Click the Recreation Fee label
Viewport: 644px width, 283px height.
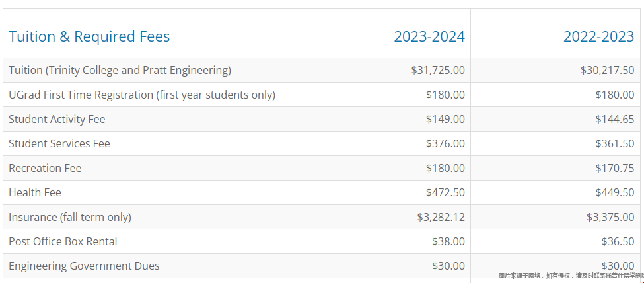click(x=45, y=168)
